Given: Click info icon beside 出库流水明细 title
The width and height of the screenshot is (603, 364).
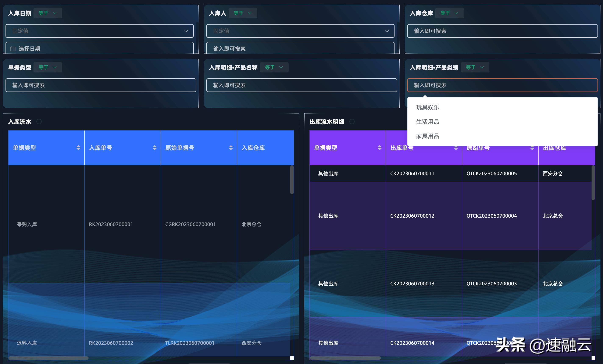Looking at the screenshot, I should click(352, 122).
